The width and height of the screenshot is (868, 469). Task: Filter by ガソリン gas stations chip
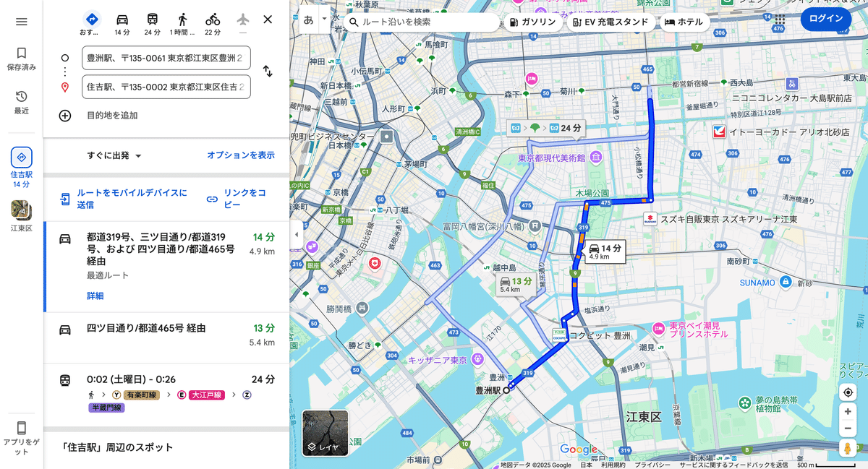(x=533, y=22)
